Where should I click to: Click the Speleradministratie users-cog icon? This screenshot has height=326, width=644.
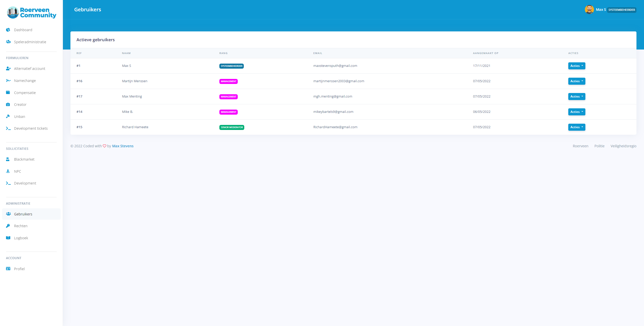pyautogui.click(x=8, y=42)
